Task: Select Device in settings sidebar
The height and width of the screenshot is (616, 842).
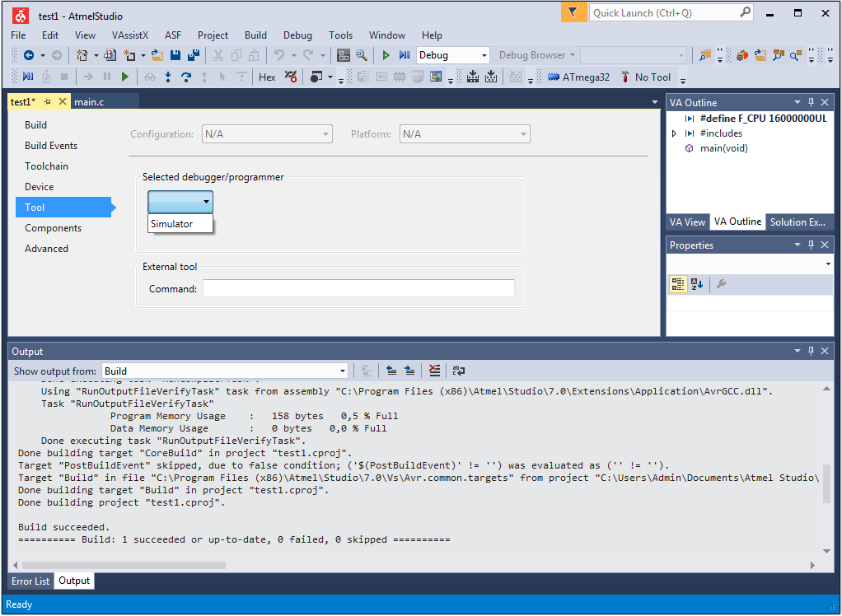Action: click(40, 187)
